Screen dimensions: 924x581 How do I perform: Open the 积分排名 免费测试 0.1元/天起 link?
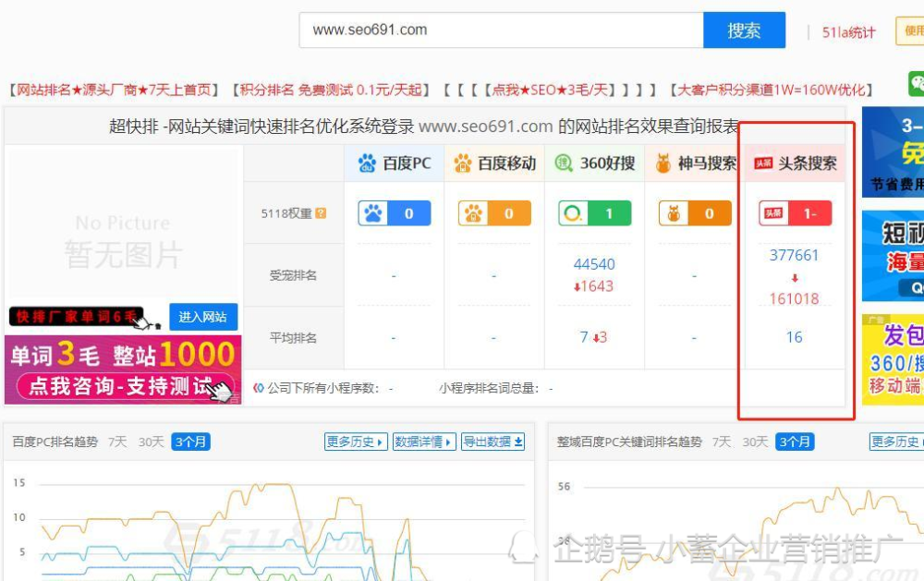click(x=331, y=90)
